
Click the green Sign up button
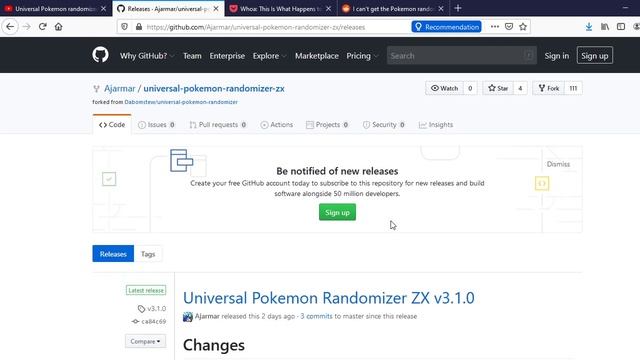click(x=337, y=212)
